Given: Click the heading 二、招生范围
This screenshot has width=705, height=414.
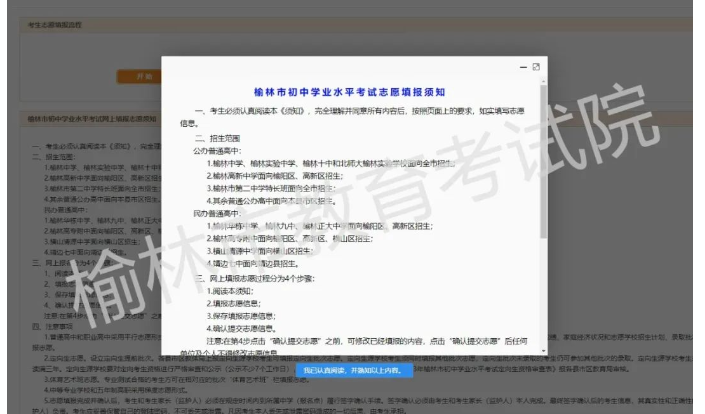Looking at the screenshot, I should [218, 138].
